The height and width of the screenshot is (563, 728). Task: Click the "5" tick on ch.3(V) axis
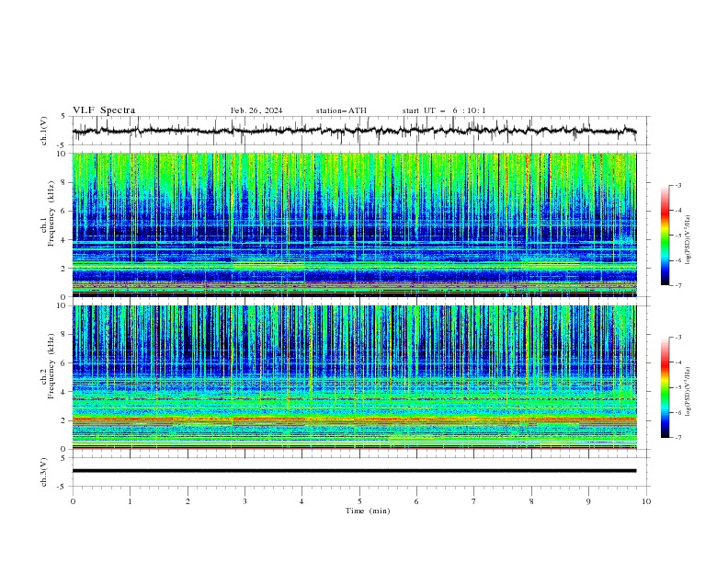pyautogui.click(x=63, y=458)
